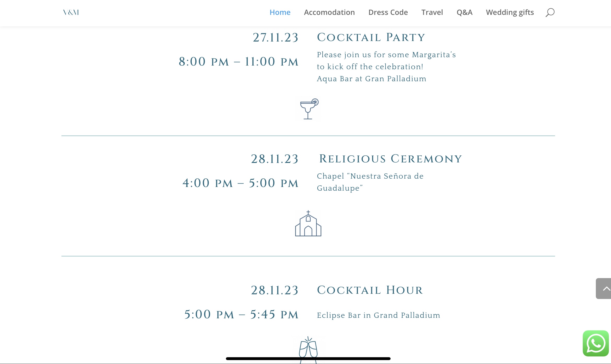Click the V&M site logo
This screenshot has height=364, width=611.
click(x=71, y=12)
